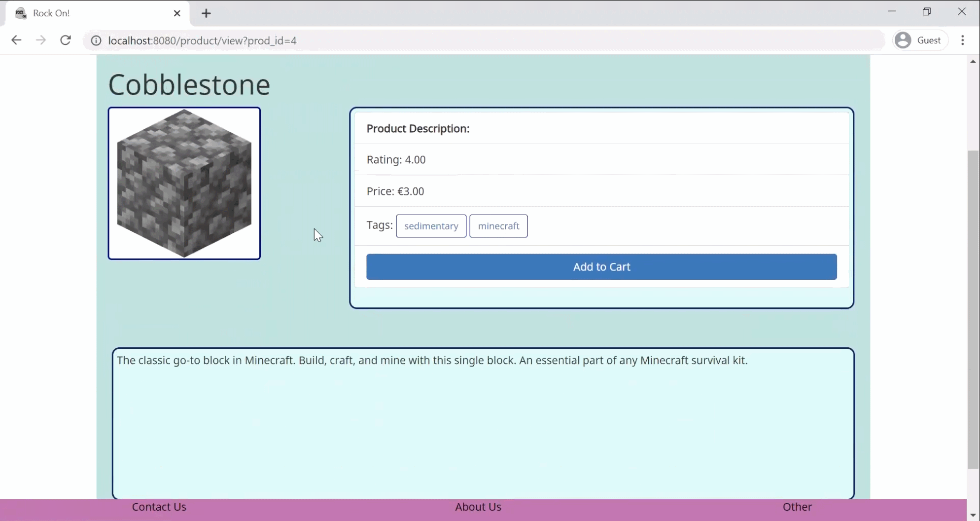Select the sedimentary tag
Image resolution: width=980 pixels, height=521 pixels.
pyautogui.click(x=431, y=226)
